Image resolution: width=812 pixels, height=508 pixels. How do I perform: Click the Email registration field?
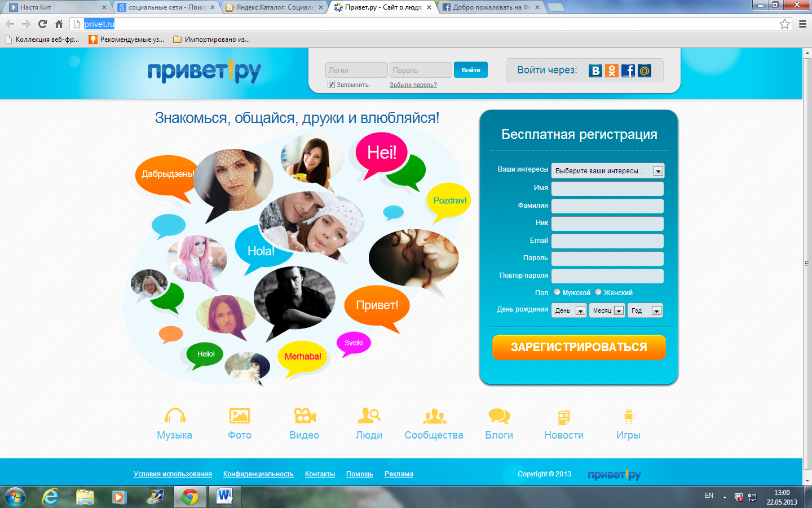[x=607, y=241]
